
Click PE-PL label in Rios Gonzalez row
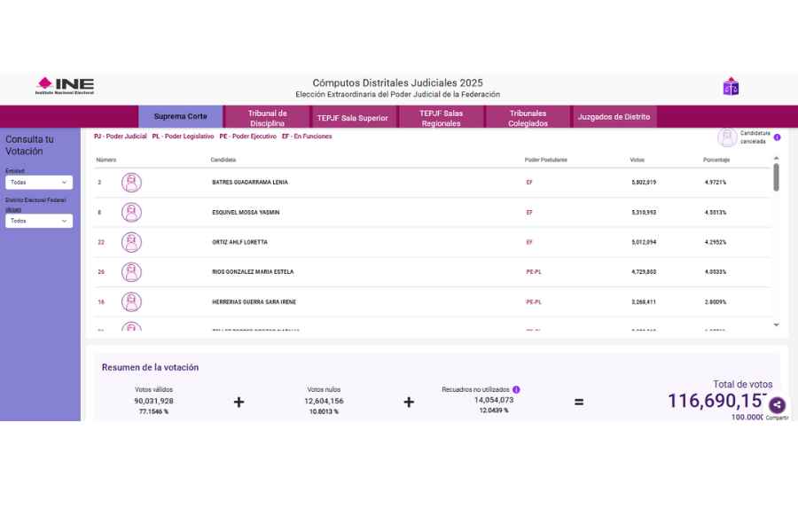pos(534,272)
